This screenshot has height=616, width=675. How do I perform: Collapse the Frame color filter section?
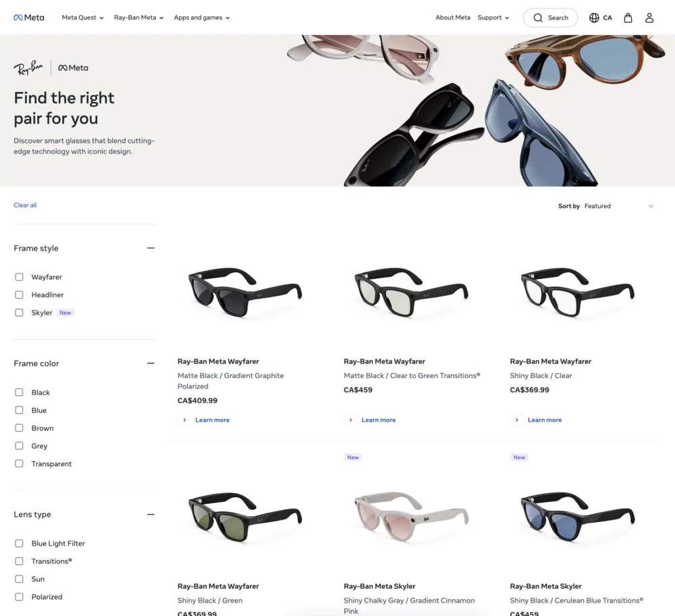[151, 363]
